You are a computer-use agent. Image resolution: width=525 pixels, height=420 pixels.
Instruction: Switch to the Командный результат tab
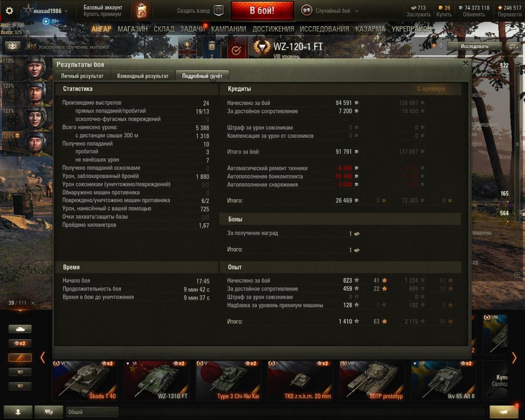point(143,76)
